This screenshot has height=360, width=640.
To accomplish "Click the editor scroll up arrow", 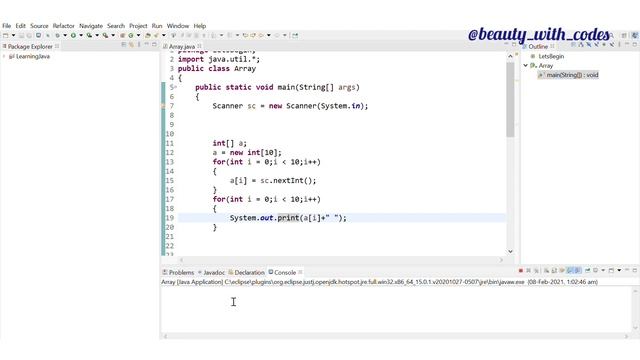I will (x=510, y=56).
